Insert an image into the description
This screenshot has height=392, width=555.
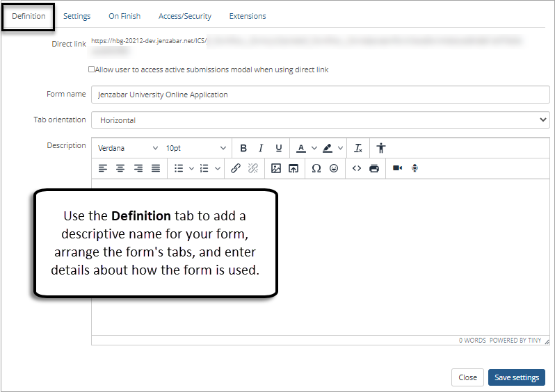[276, 168]
